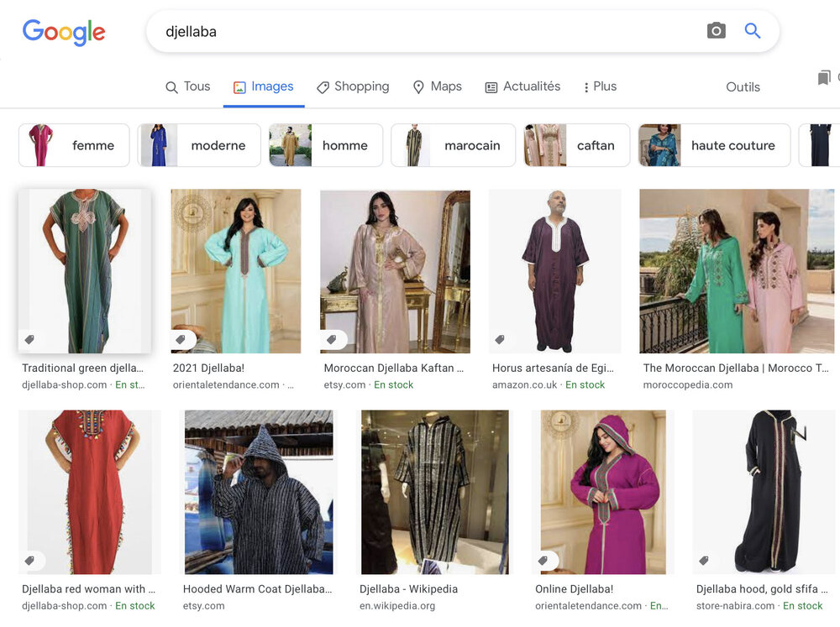
Task: Filter by the femme chip
Action: [x=74, y=145]
